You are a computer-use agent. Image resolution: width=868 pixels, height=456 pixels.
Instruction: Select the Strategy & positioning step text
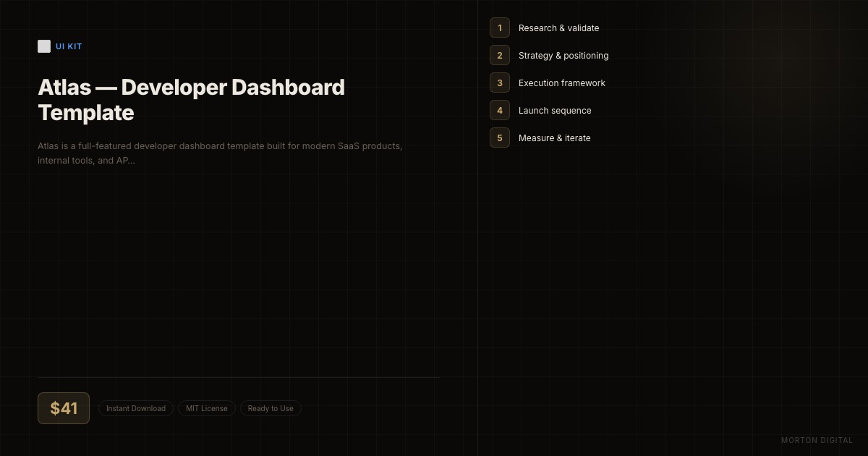pos(563,56)
